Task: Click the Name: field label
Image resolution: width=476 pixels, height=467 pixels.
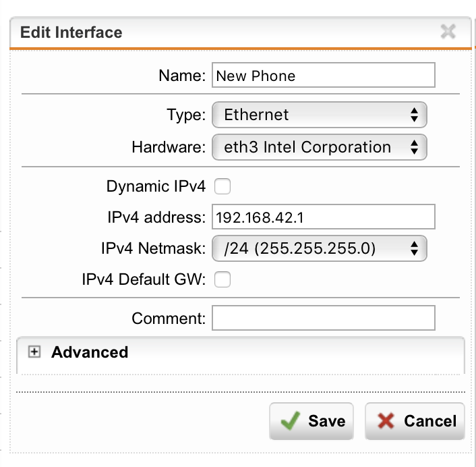Action: click(x=182, y=76)
